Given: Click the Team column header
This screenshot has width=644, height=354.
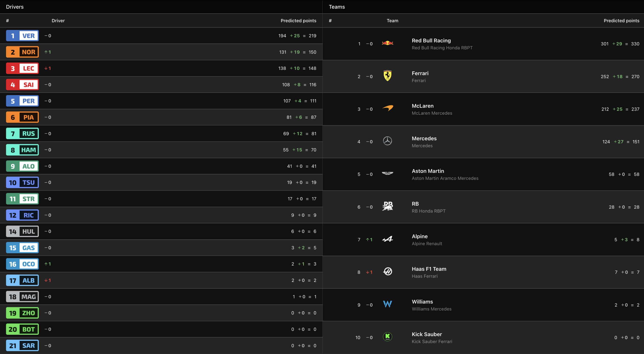Looking at the screenshot, I should tap(392, 21).
